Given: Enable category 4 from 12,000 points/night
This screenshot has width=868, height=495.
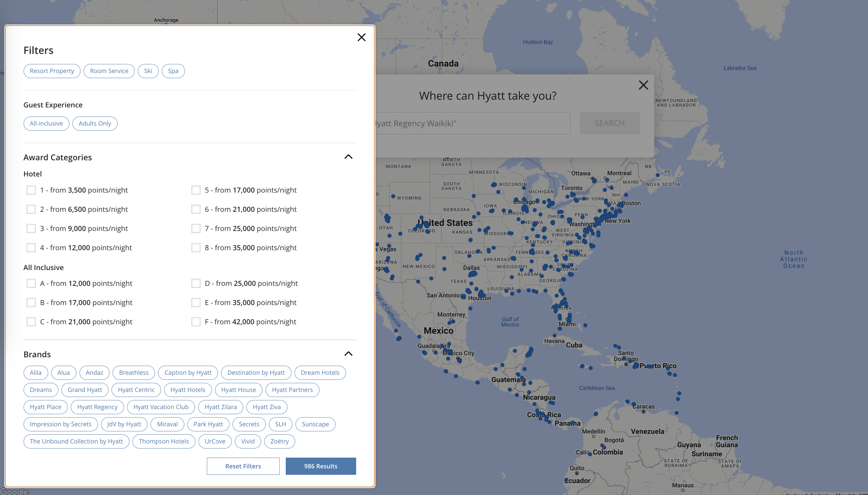Looking at the screenshot, I should tap(31, 247).
